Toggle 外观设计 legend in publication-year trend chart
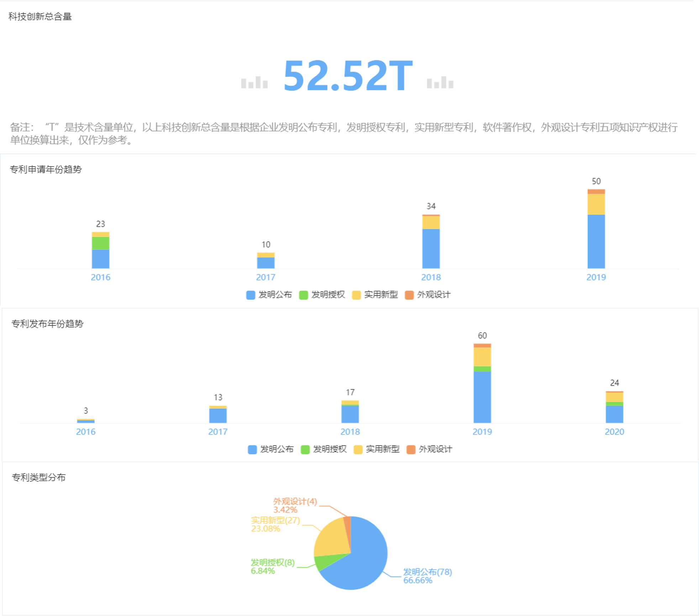This screenshot has height=616, width=699. tap(429, 449)
